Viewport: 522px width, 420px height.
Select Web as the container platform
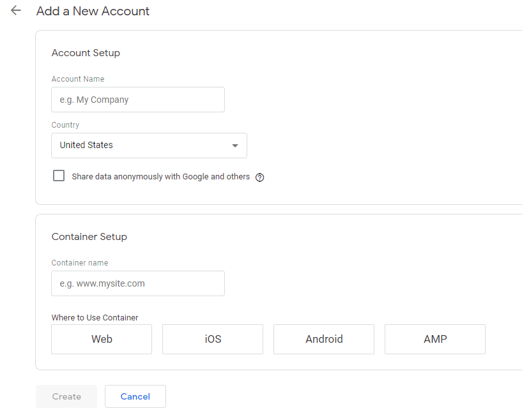pyautogui.click(x=102, y=339)
